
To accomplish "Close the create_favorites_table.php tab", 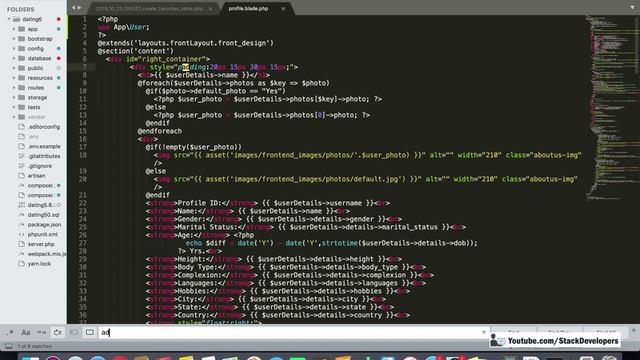I will click(210, 9).
